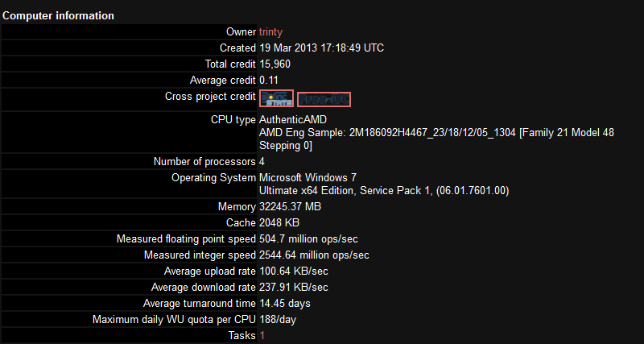644x344 pixels.
Task: Click the AMD Eng Sample model string
Action: [436, 132]
